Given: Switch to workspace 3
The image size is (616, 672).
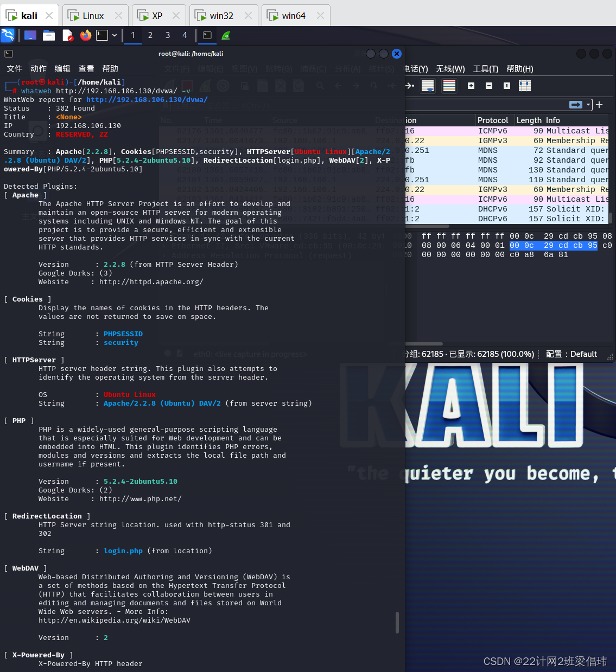Looking at the screenshot, I should [168, 35].
